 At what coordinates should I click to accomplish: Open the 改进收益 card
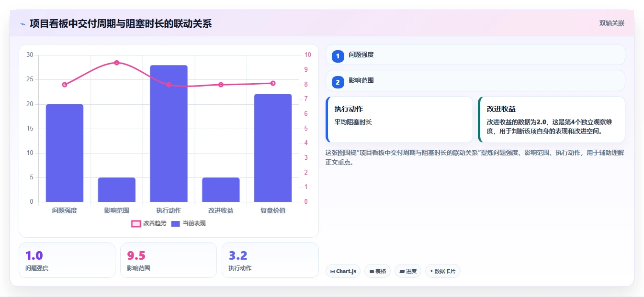point(552,120)
